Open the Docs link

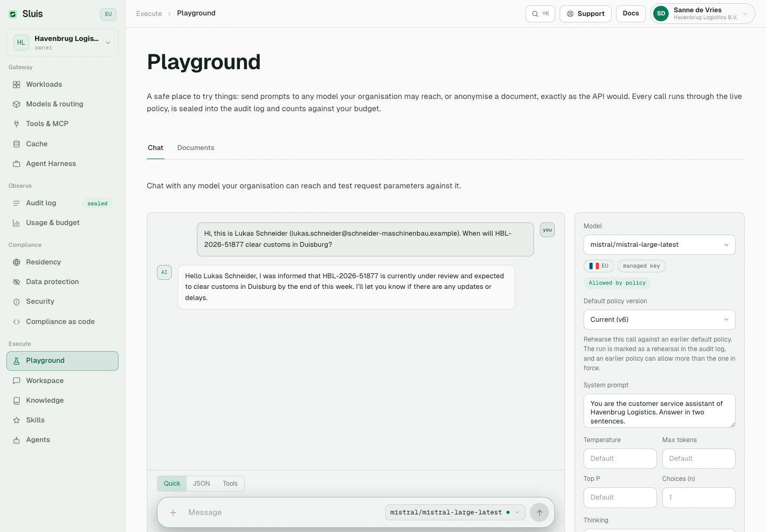[631, 14]
